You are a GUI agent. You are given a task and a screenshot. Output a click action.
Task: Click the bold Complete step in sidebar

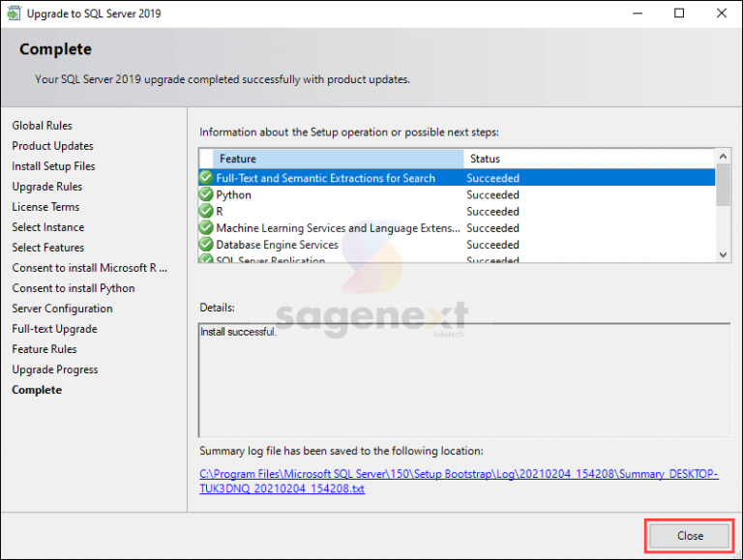pyautogui.click(x=37, y=390)
